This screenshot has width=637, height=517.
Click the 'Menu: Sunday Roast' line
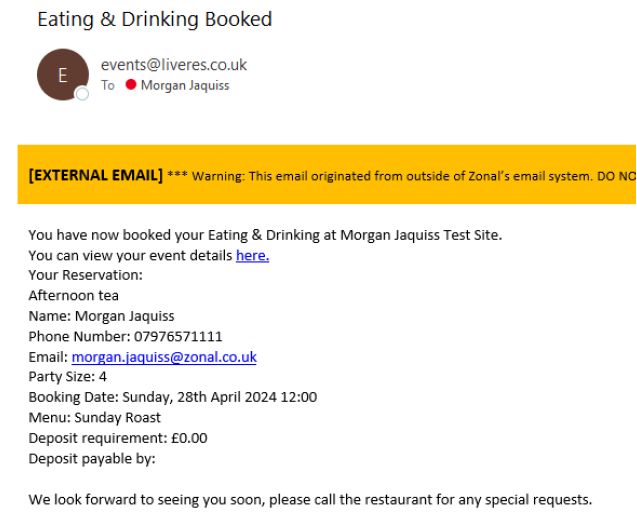coord(95,417)
